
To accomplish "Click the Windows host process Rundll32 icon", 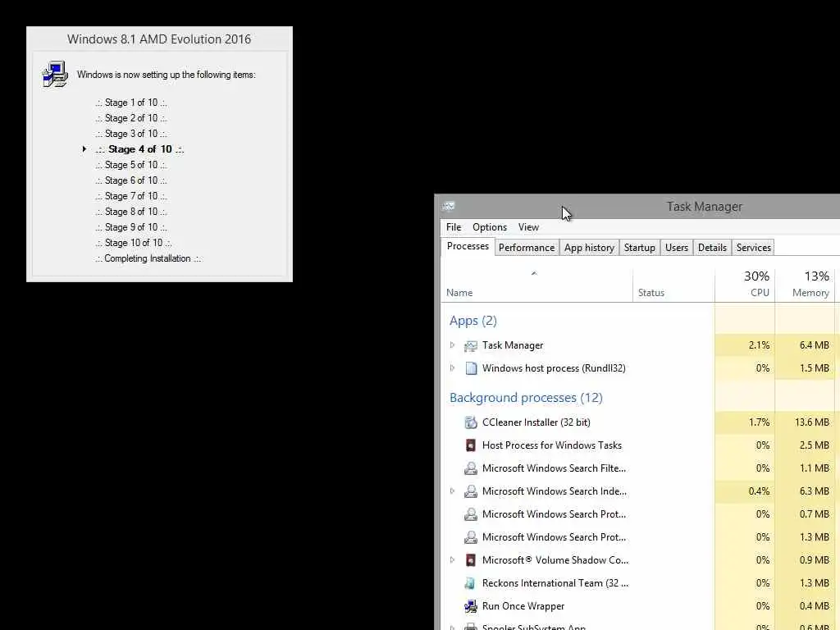I will click(x=471, y=368).
